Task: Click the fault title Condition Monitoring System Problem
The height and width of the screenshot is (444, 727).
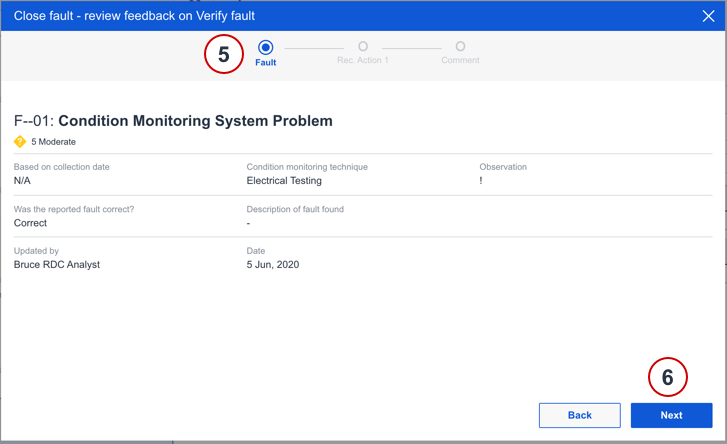Action: coord(195,121)
